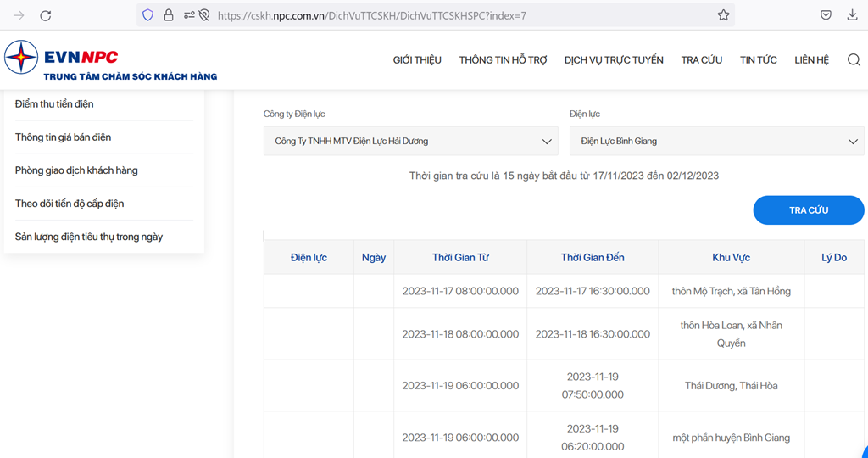Open the TRA CỨU menu item
The image size is (868, 458).
click(x=701, y=60)
